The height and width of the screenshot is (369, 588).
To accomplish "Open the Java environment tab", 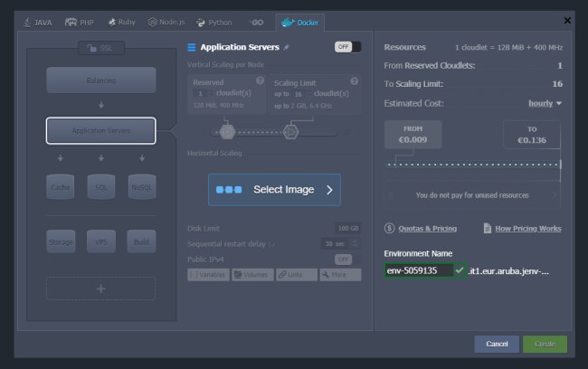I will pos(37,22).
